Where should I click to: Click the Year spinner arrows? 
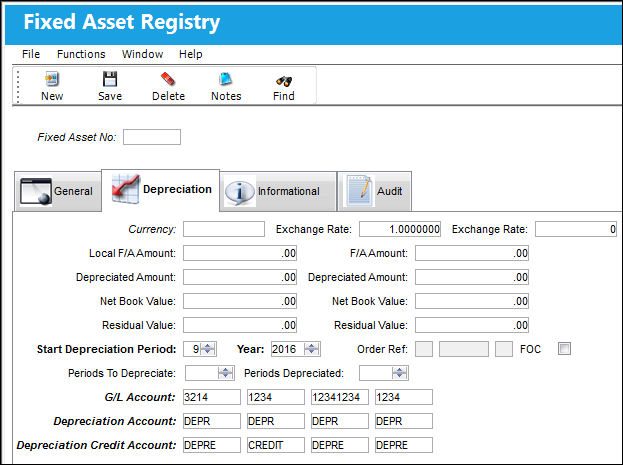[312, 349]
